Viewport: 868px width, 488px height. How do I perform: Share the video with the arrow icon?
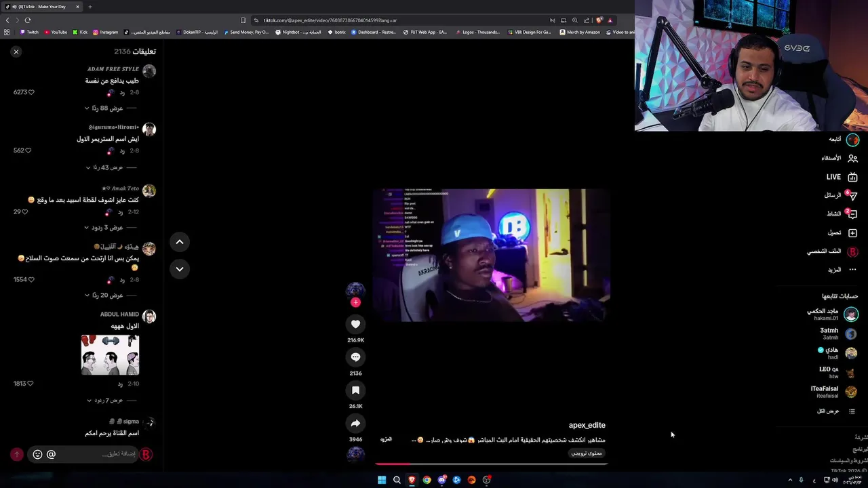[x=355, y=424]
